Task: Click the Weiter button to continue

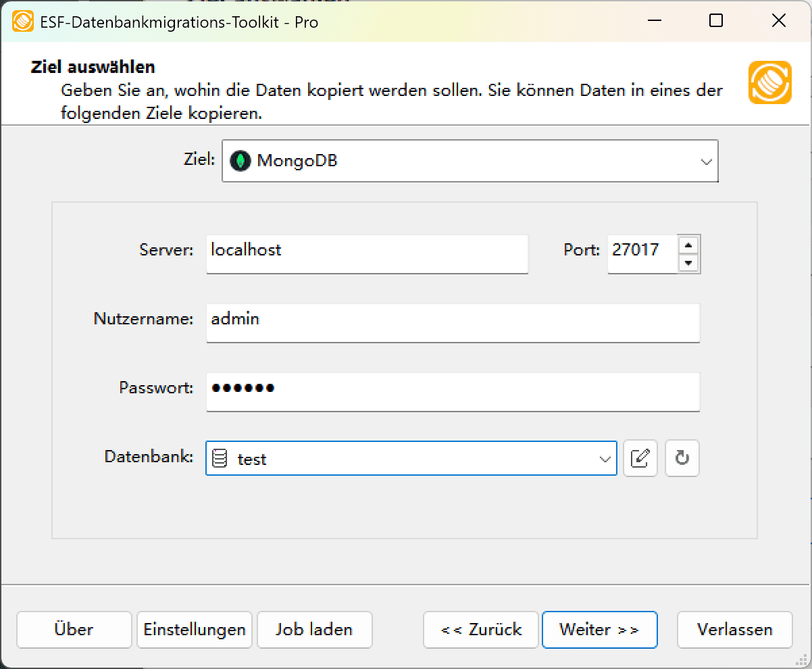Action: 599,629
